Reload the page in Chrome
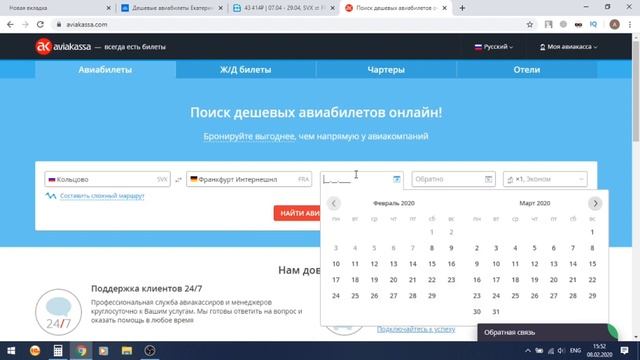 coord(40,24)
